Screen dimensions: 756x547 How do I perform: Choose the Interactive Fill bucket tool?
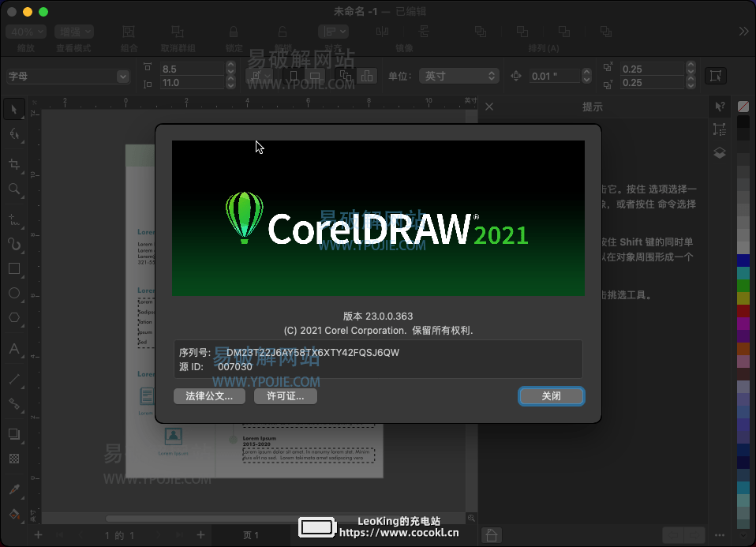click(14, 514)
